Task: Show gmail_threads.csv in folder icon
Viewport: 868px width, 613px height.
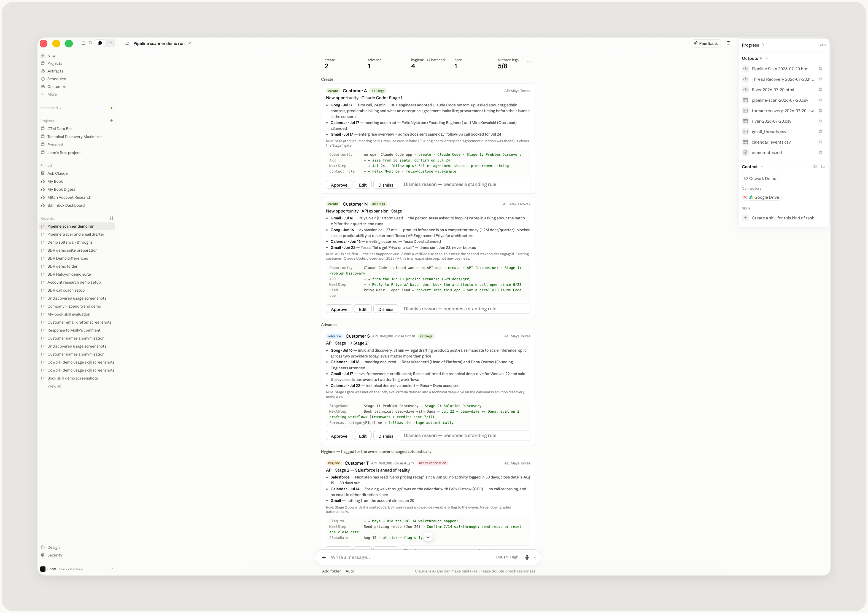Action: tap(820, 131)
